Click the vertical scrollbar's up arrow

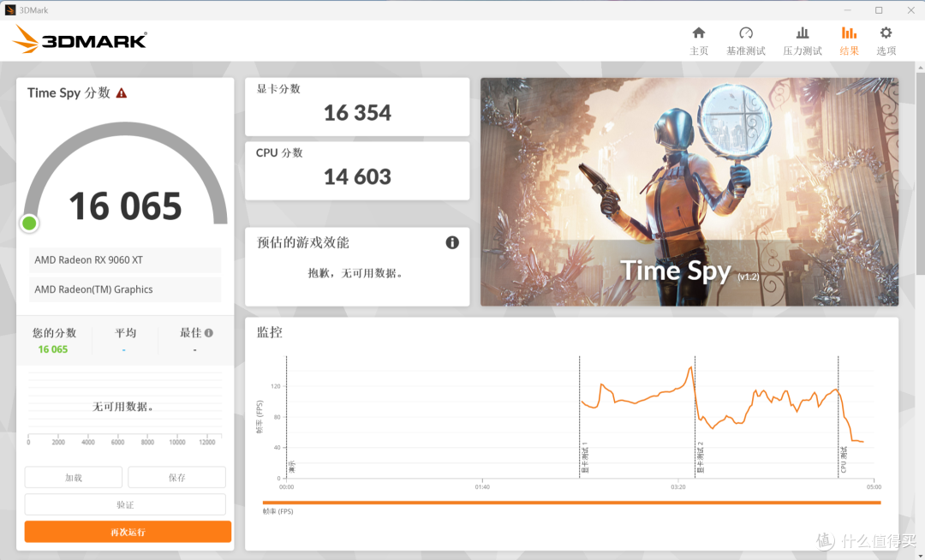coord(920,69)
